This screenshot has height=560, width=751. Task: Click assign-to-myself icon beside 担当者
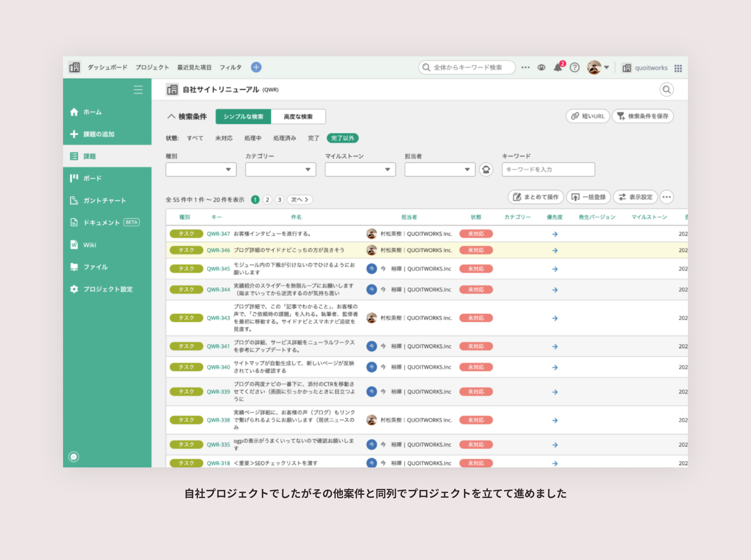486,170
